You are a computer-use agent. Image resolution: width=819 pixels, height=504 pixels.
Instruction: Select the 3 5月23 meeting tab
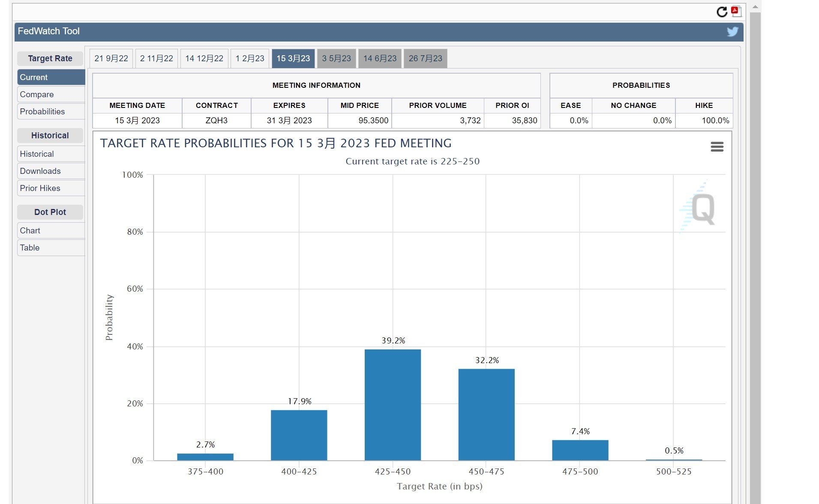pos(336,59)
